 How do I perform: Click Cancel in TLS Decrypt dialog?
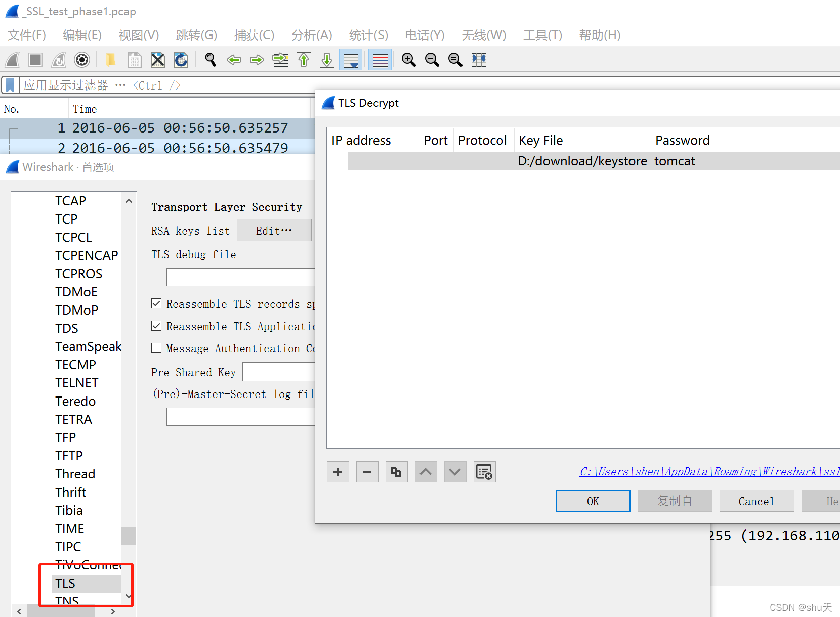click(x=757, y=501)
